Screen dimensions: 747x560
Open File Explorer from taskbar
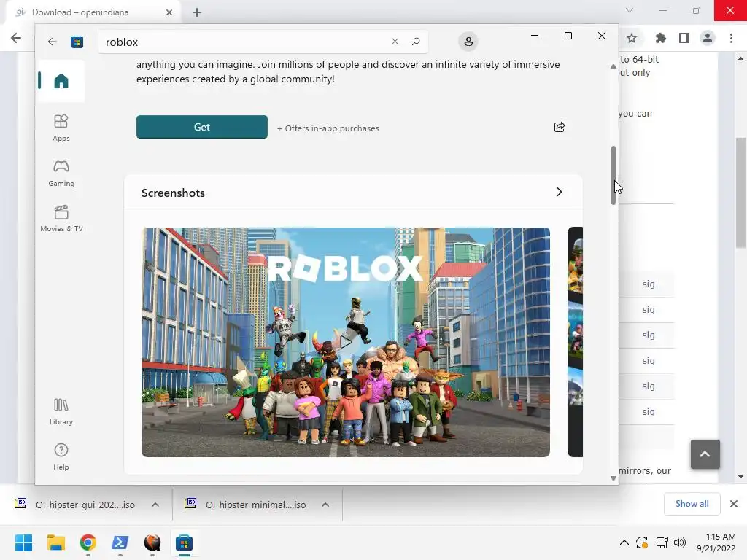pos(55,542)
